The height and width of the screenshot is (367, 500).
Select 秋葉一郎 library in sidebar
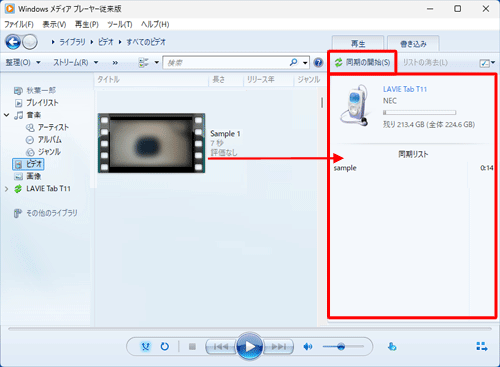[x=35, y=90]
